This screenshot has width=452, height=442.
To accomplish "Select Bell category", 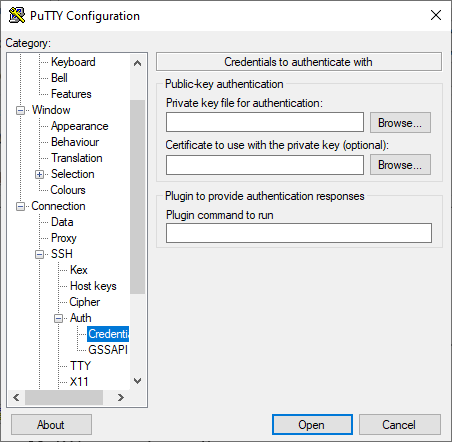I will click(59, 78).
